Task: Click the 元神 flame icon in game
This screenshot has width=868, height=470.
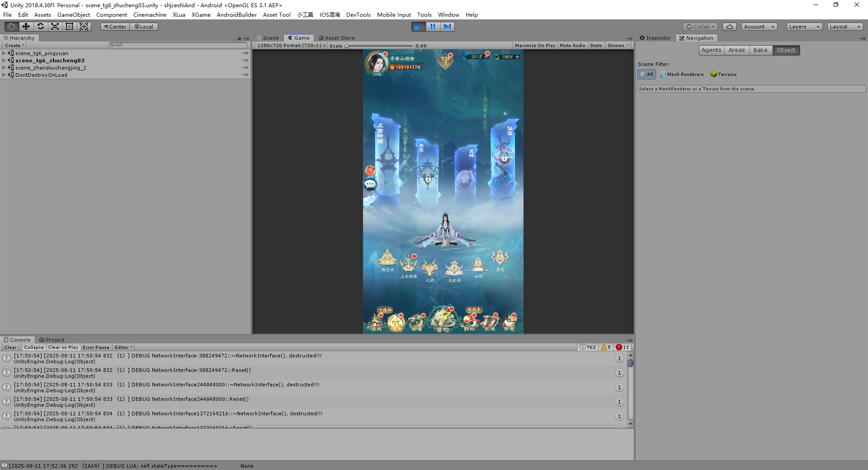Action: click(429, 270)
